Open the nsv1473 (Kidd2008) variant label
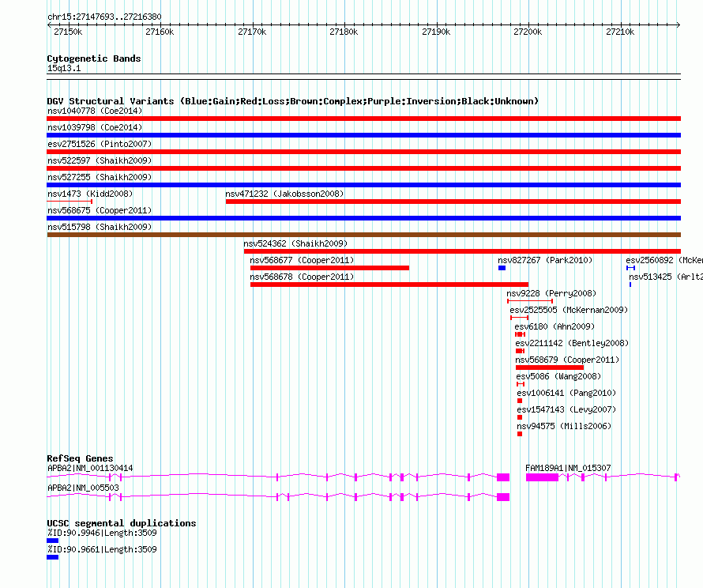 (90, 194)
